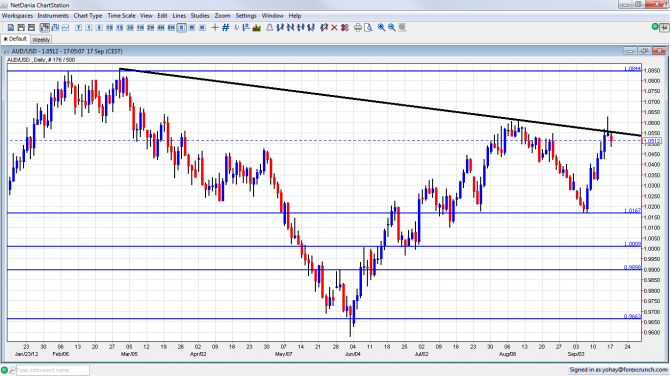
Task: Click the black descending trend line
Action: tap(380, 102)
